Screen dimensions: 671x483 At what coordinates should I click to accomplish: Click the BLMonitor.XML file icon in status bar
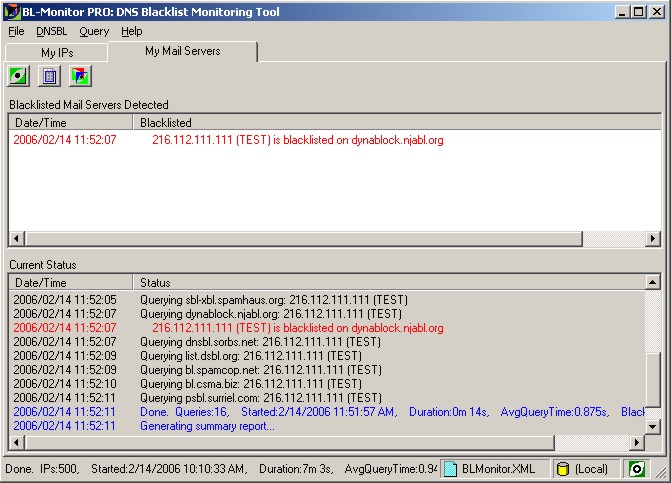point(450,469)
